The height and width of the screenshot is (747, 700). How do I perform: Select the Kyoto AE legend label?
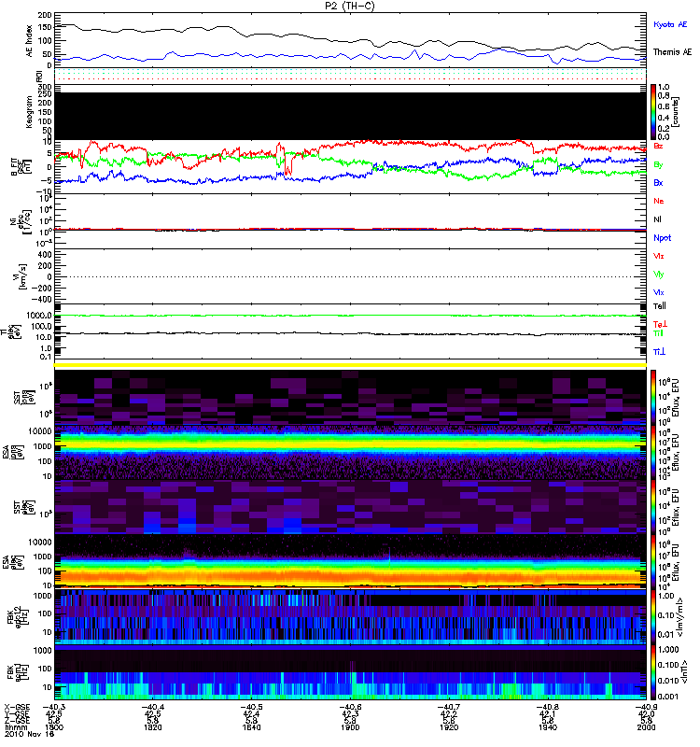(670, 24)
